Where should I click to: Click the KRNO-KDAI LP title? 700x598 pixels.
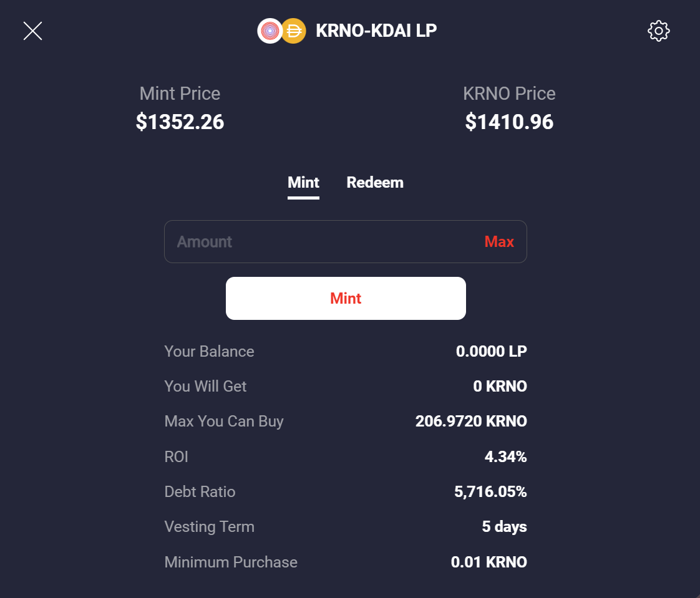[x=376, y=31]
